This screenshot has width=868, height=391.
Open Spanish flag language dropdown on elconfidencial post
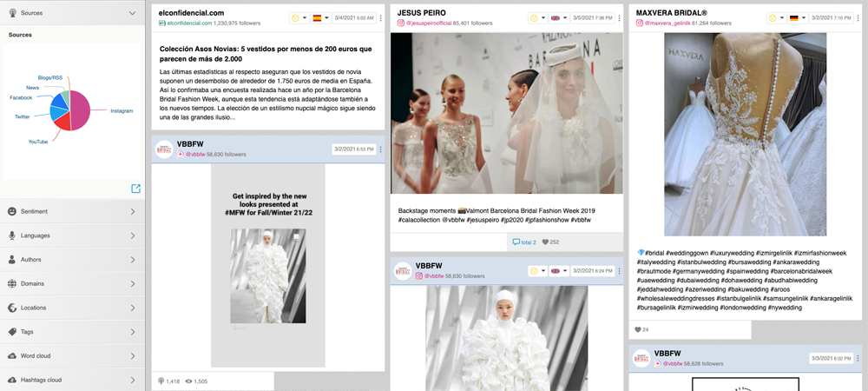[320, 17]
